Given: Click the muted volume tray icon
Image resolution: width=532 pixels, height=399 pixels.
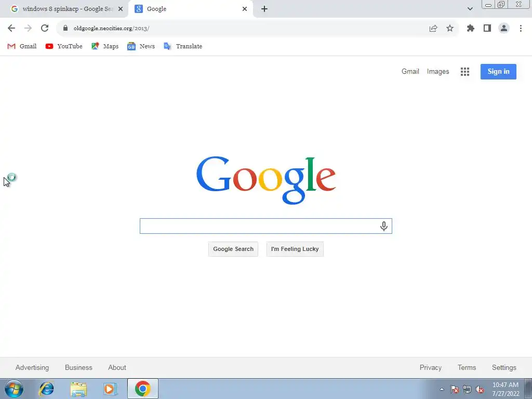Looking at the screenshot, I should 480,389.
